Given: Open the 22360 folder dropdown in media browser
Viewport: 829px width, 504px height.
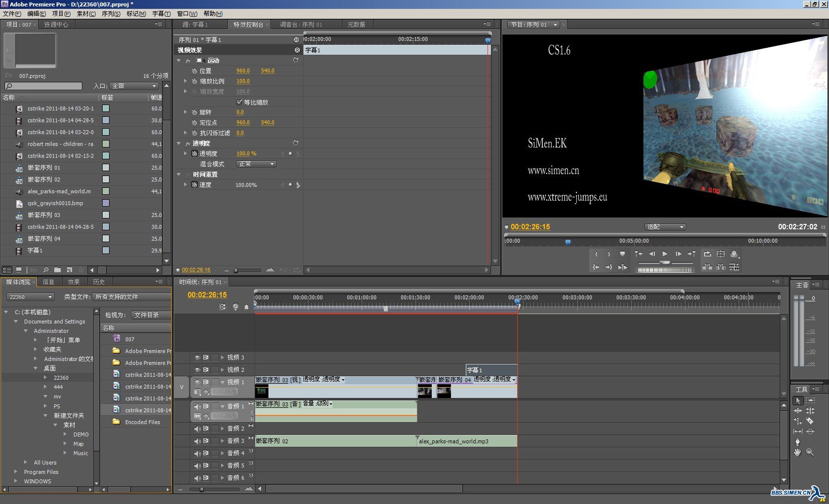Looking at the screenshot, I should coord(30,297).
